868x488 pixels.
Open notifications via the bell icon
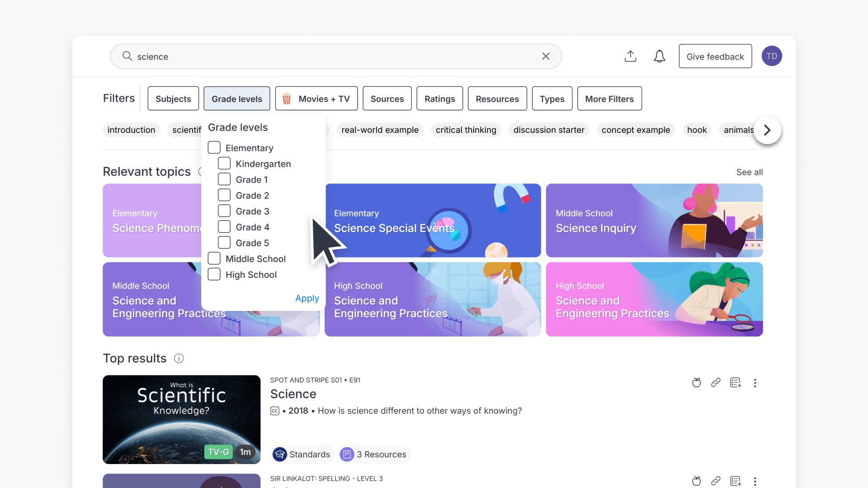point(659,56)
